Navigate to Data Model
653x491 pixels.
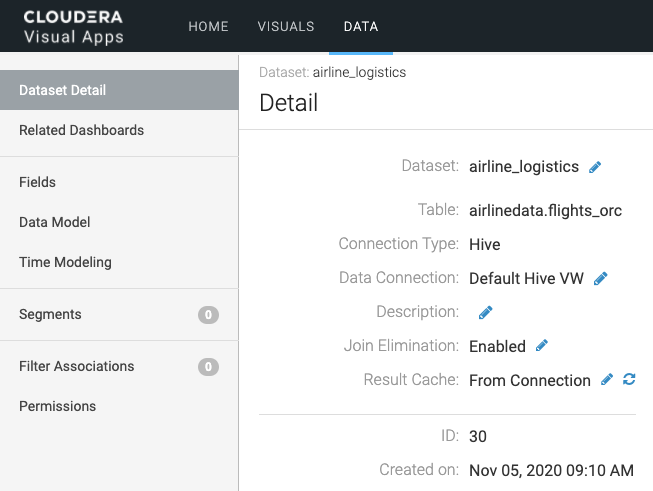[x=55, y=222]
